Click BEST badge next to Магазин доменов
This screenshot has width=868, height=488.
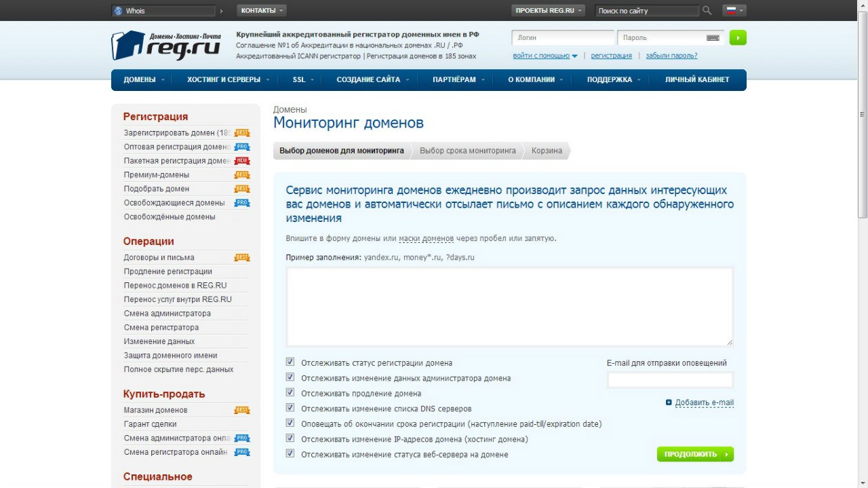[x=242, y=410]
